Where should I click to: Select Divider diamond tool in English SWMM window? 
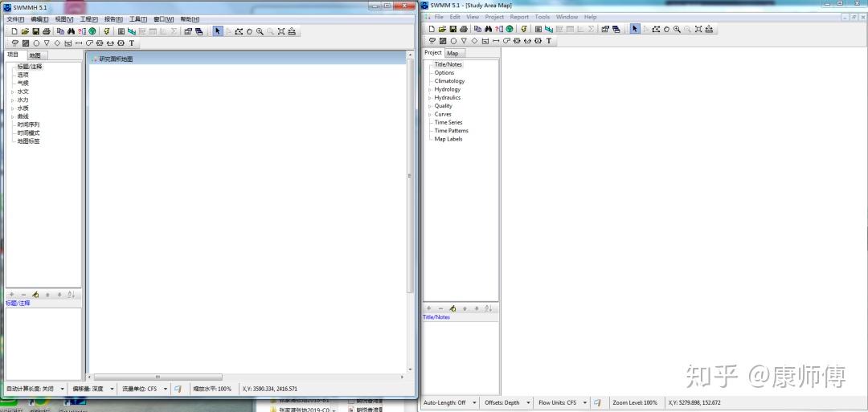[x=474, y=41]
